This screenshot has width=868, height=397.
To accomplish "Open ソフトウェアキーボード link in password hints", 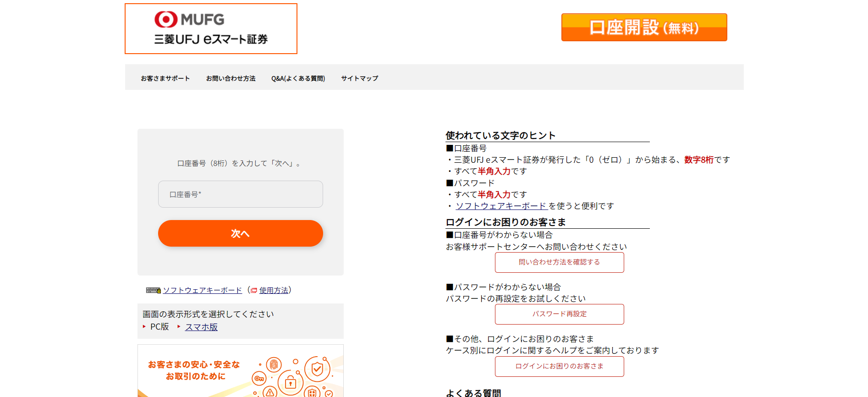I will 501,206.
